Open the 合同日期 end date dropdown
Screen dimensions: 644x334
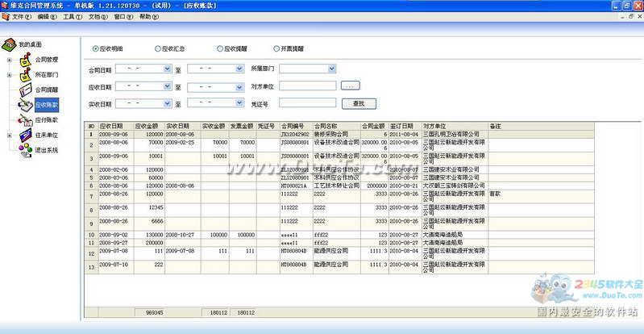(x=240, y=69)
